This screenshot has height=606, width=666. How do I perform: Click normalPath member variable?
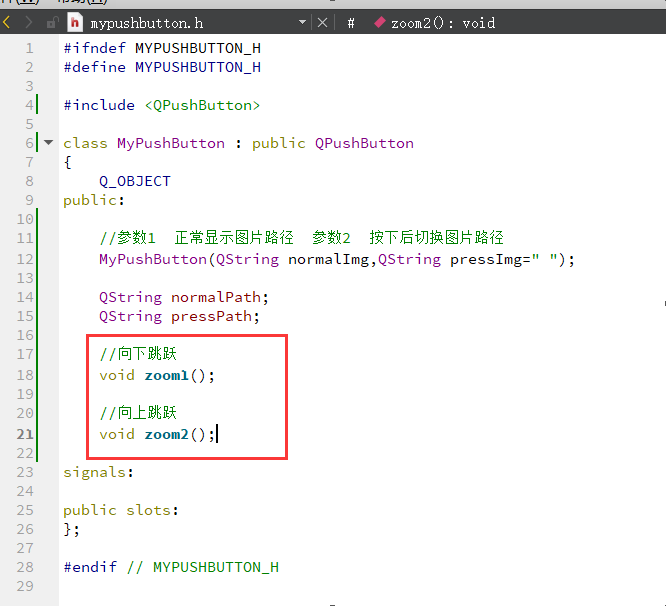tap(216, 297)
